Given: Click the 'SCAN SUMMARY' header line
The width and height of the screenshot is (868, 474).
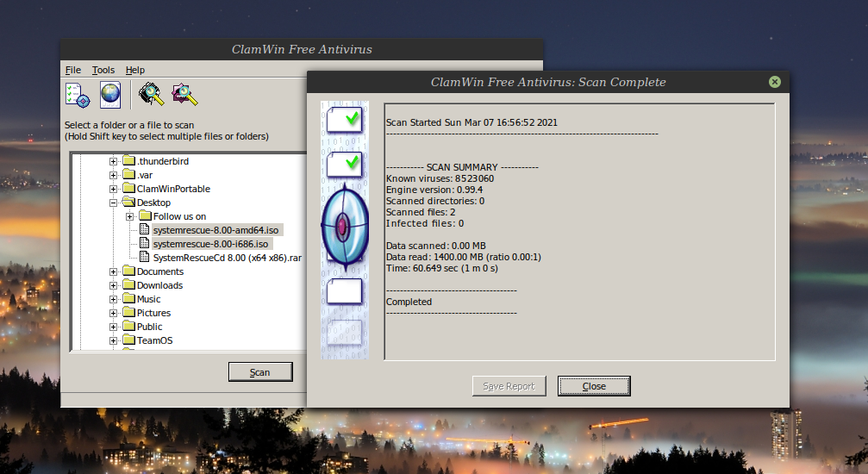Looking at the screenshot, I should click(462, 167).
